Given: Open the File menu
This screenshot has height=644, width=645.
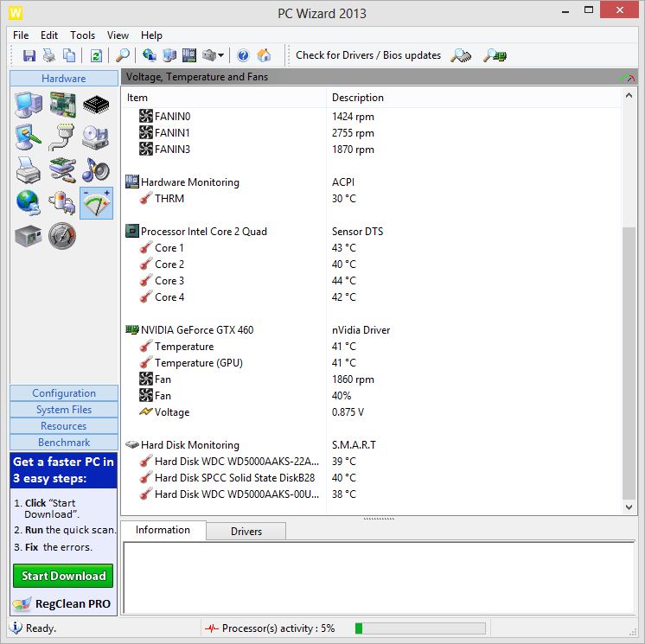Looking at the screenshot, I should (21, 35).
